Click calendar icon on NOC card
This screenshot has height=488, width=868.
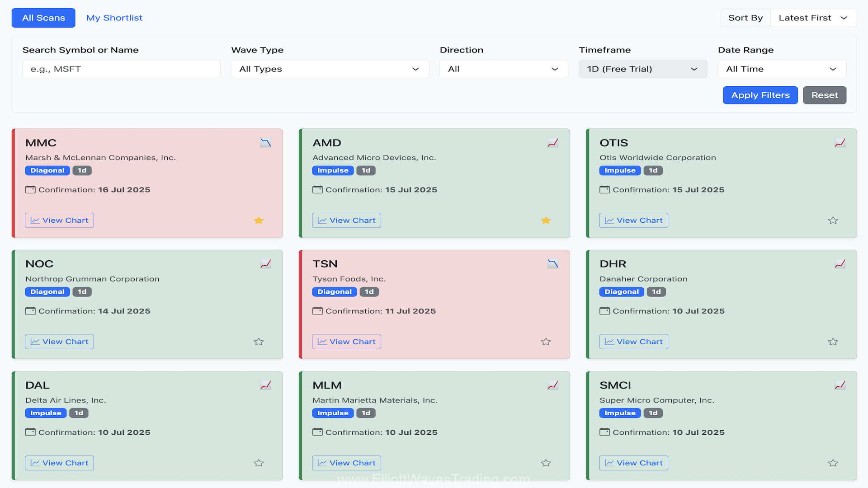30,311
